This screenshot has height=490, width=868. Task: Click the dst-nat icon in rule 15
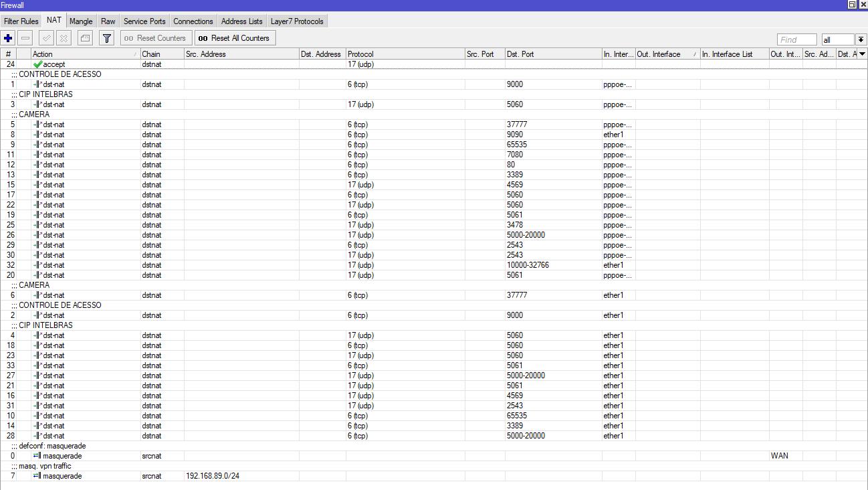[37, 185]
